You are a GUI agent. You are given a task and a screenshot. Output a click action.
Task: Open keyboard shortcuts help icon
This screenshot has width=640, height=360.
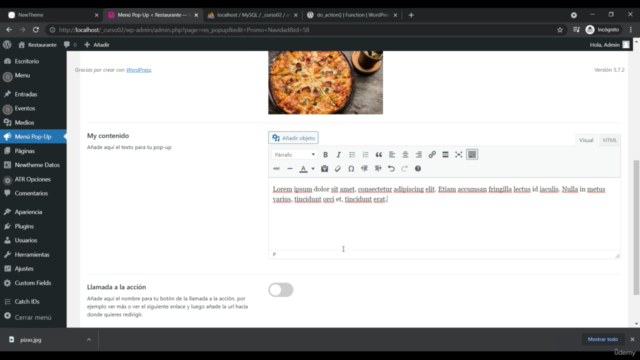418,169
